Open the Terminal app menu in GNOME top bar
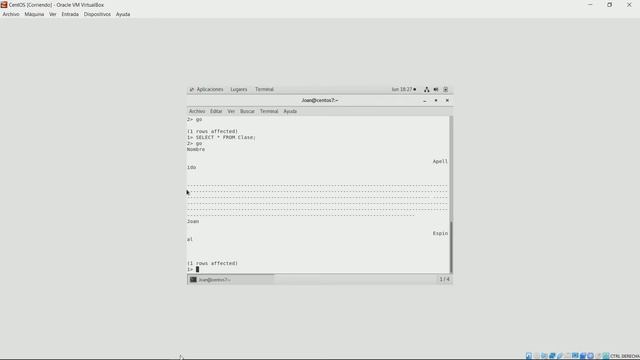640x360 pixels. 264,89
